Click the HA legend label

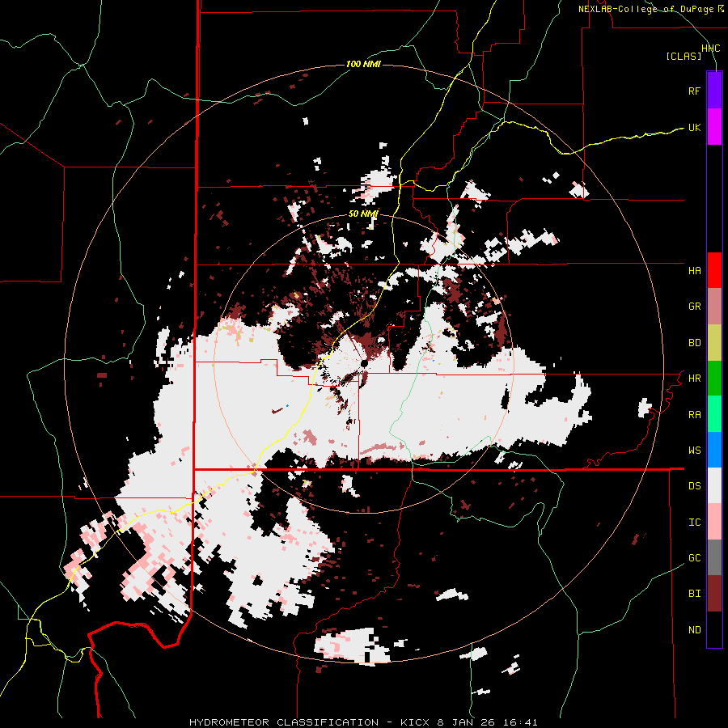694,271
